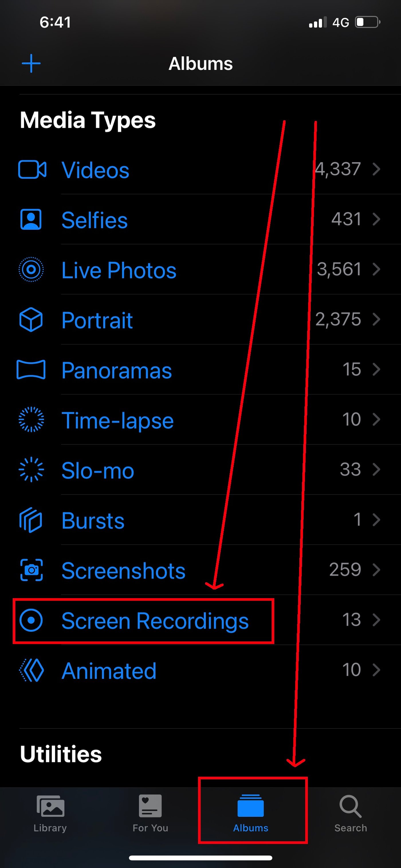Open Slo-mo via its chevron arrow
This screenshot has height=868, width=401.
(x=376, y=470)
